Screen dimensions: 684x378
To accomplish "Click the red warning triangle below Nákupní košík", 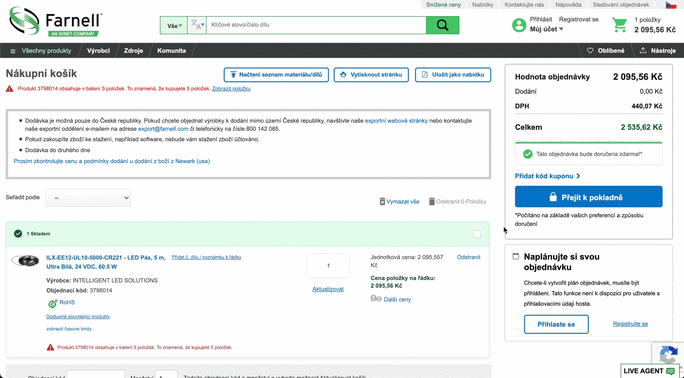I will (x=9, y=89).
